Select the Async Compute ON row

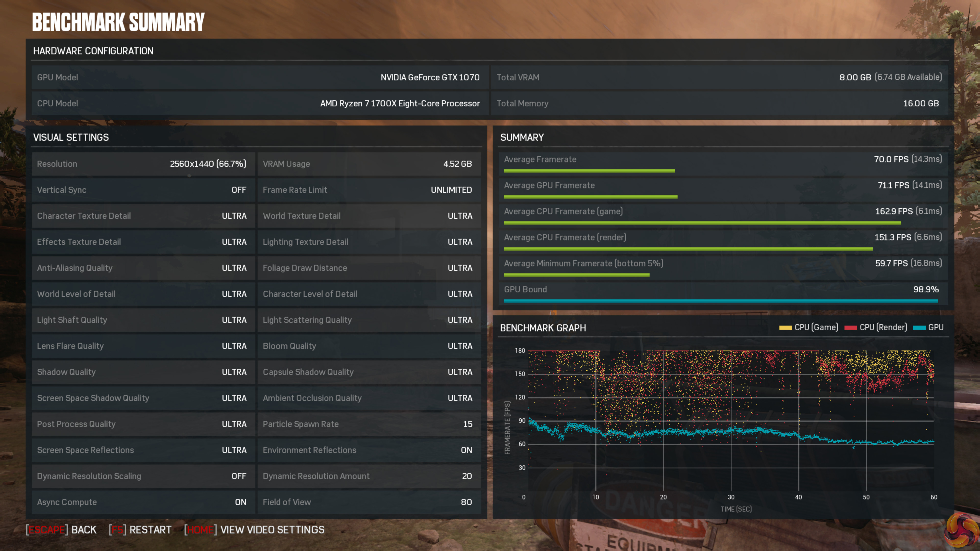point(143,502)
